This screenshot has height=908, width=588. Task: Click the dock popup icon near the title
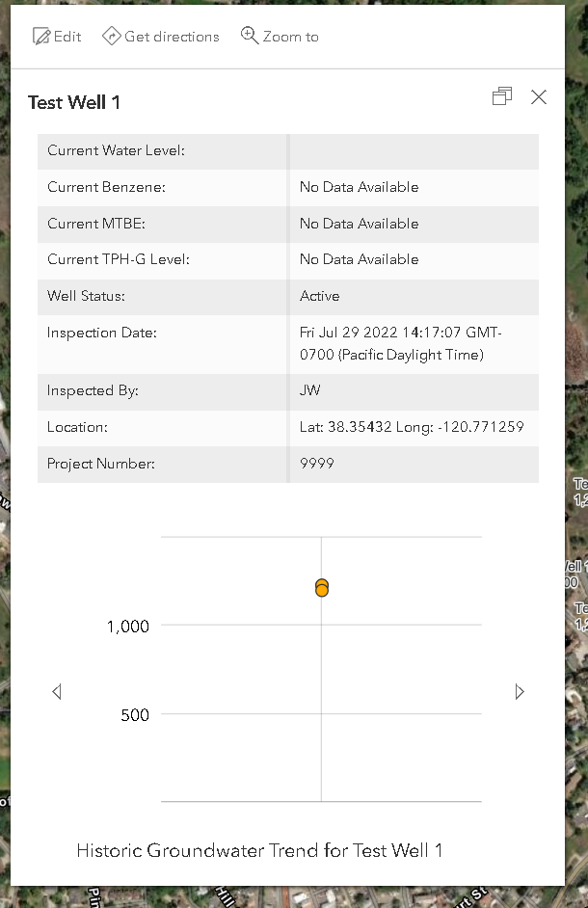click(x=501, y=95)
